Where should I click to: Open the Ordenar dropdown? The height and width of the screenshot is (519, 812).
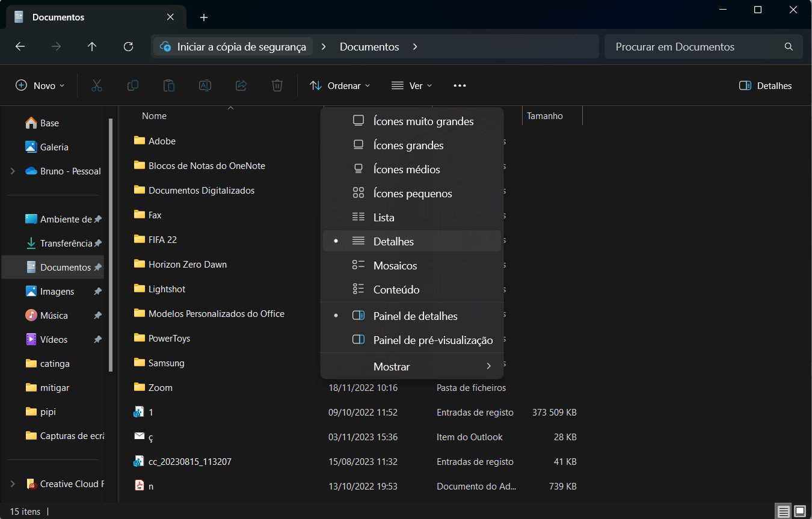click(339, 85)
